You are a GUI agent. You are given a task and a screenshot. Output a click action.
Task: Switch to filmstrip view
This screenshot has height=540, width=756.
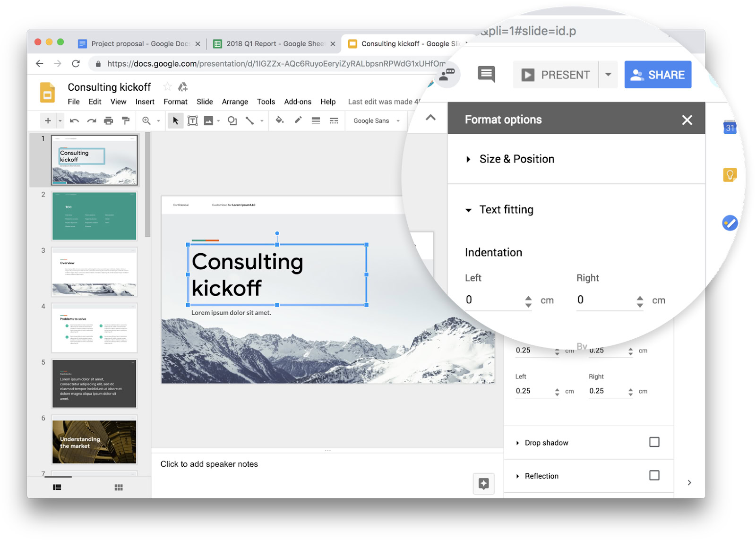(57, 487)
